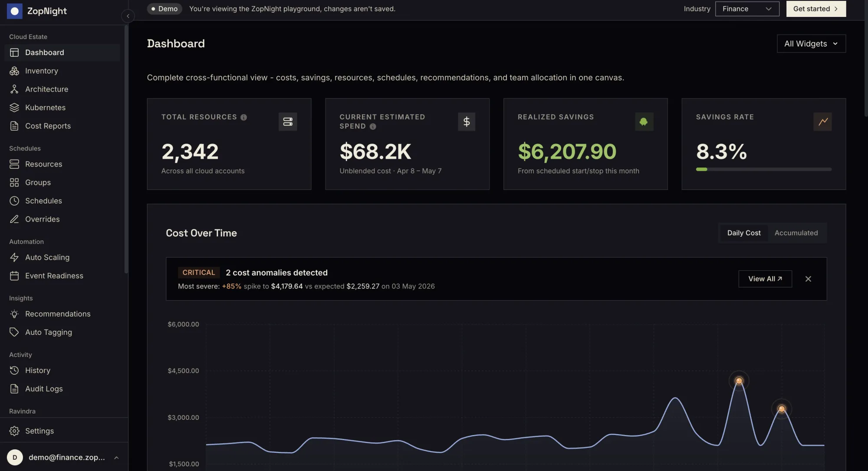Dismiss the cost anomalies alert
This screenshot has width=868, height=471.
(x=808, y=279)
